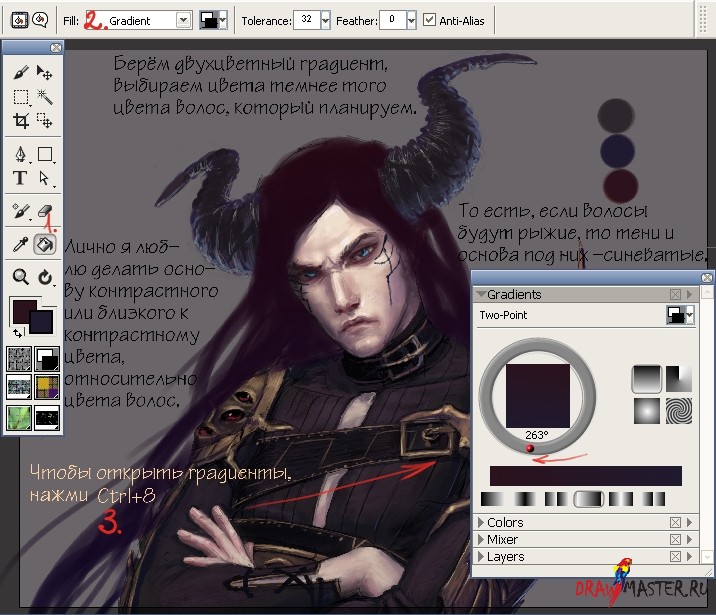Open the Weave selector in toolbox
This screenshot has height=615, width=716.
(x=47, y=387)
